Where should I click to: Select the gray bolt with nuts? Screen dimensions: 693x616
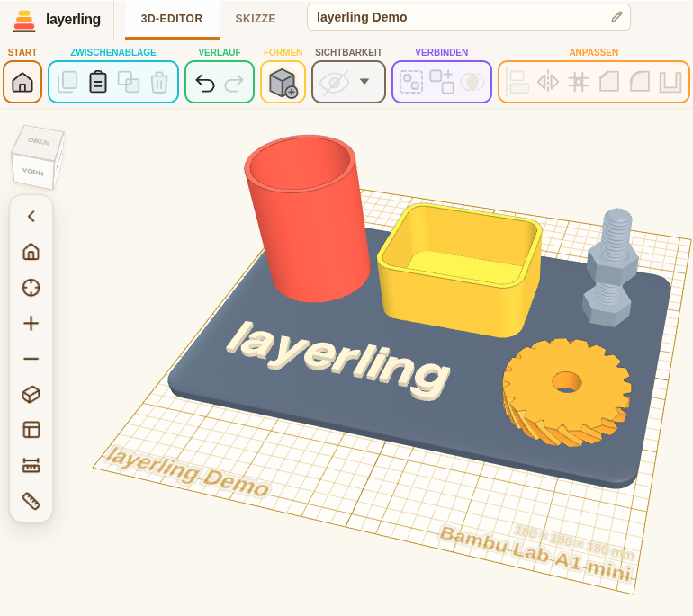(611, 270)
